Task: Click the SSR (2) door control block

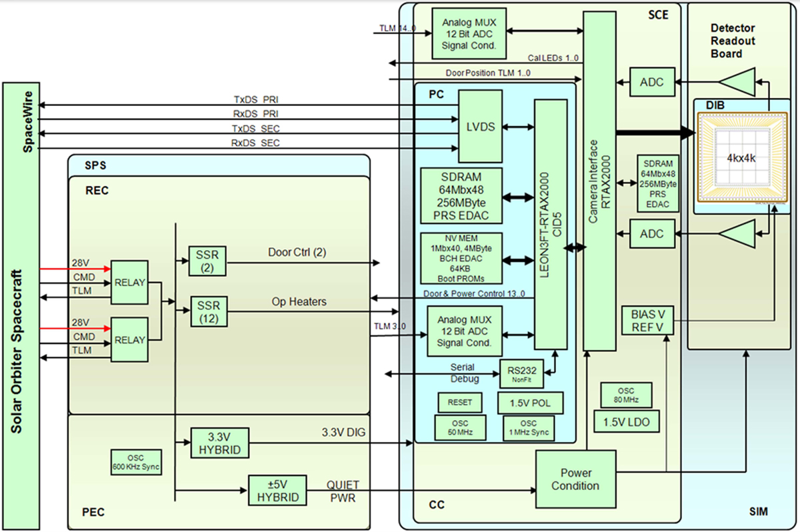Action: click(x=208, y=261)
